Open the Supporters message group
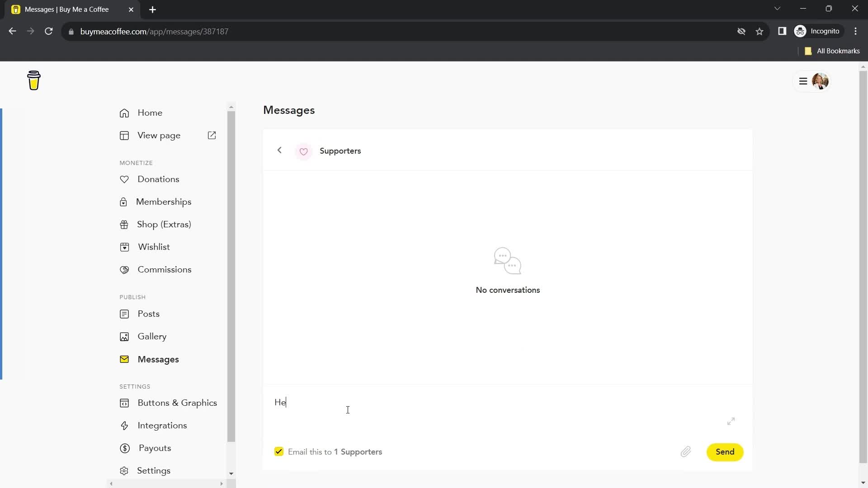 click(x=341, y=151)
